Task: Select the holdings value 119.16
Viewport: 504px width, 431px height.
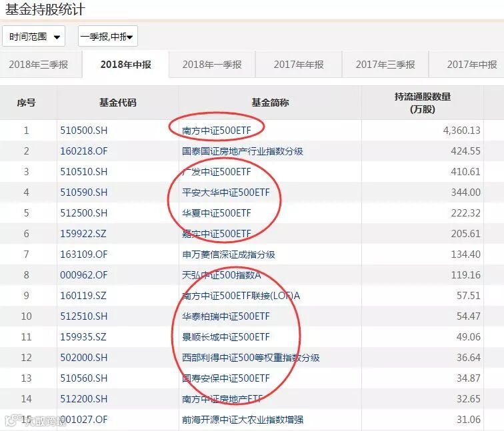Action: [465, 275]
